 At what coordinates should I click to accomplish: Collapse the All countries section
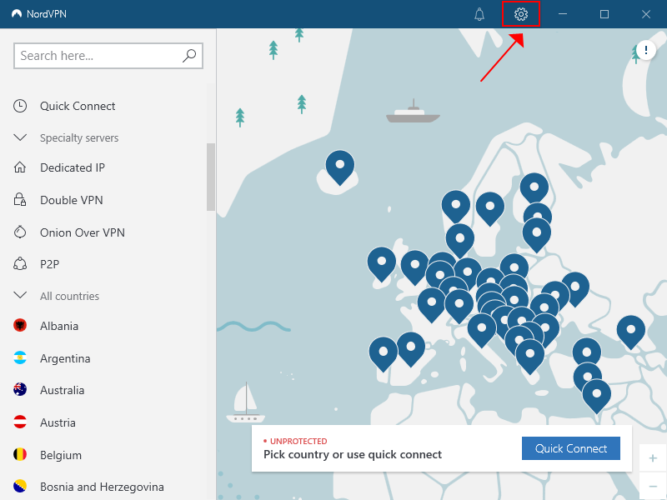[20, 295]
